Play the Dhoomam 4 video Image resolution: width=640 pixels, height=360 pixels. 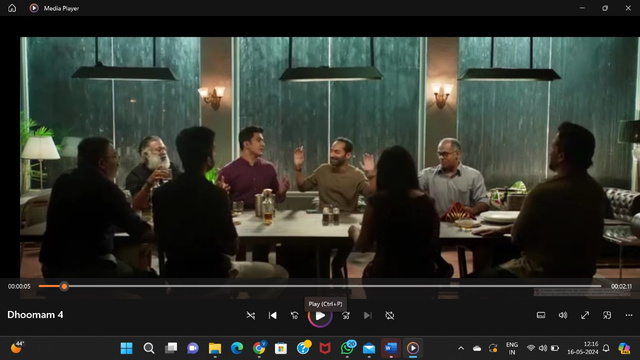coord(320,316)
